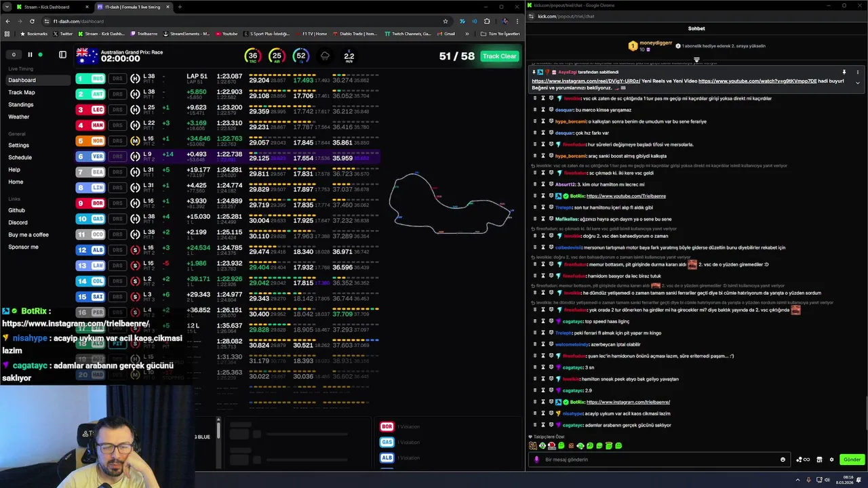Send message with the Gönder button
The height and width of the screenshot is (488, 868).
tap(852, 460)
